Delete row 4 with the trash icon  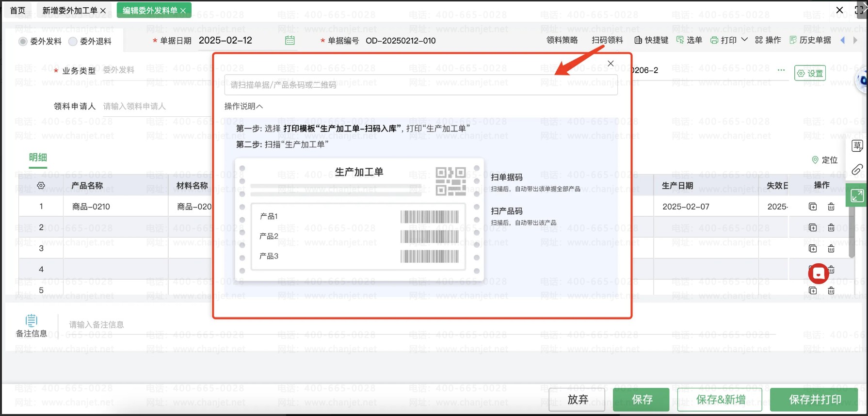(831, 270)
